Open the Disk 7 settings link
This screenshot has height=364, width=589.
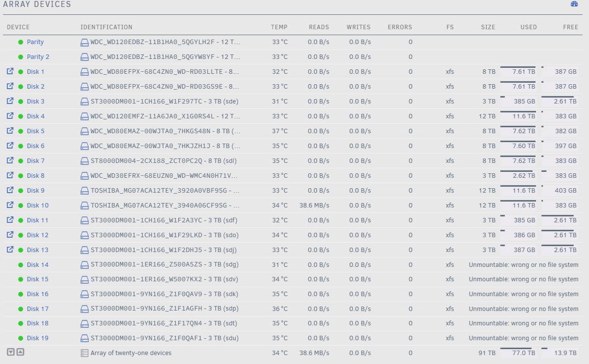pyautogui.click(x=36, y=161)
